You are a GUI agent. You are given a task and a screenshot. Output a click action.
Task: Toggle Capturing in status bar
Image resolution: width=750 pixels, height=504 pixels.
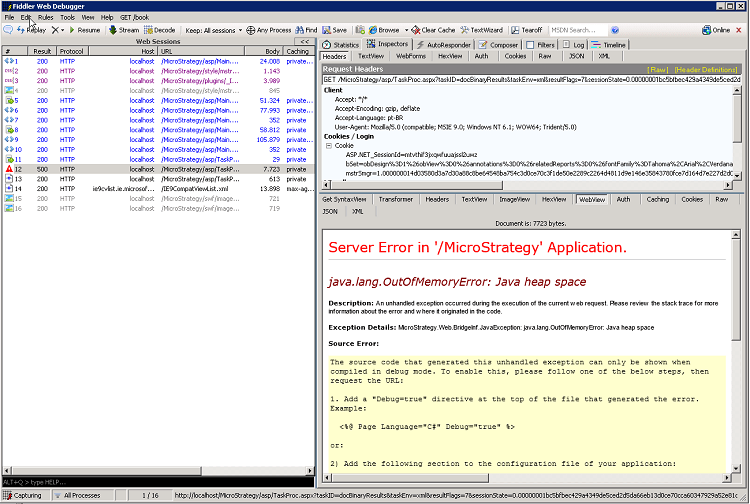pos(23,495)
